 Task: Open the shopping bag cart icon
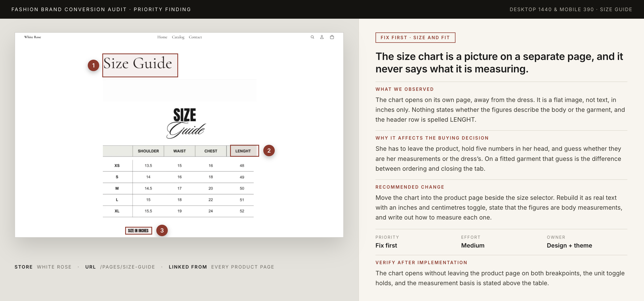tap(332, 37)
